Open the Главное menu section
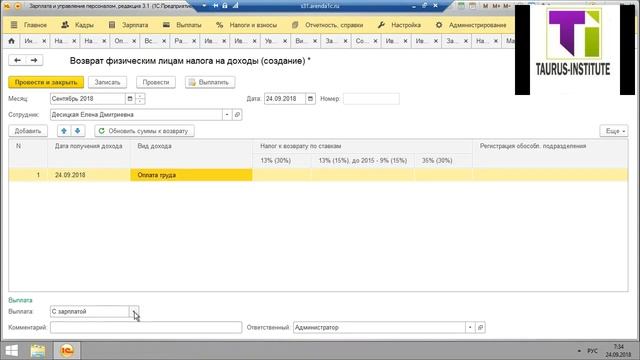Screen dimensions: 640x360 pyautogui.click(x=29, y=25)
